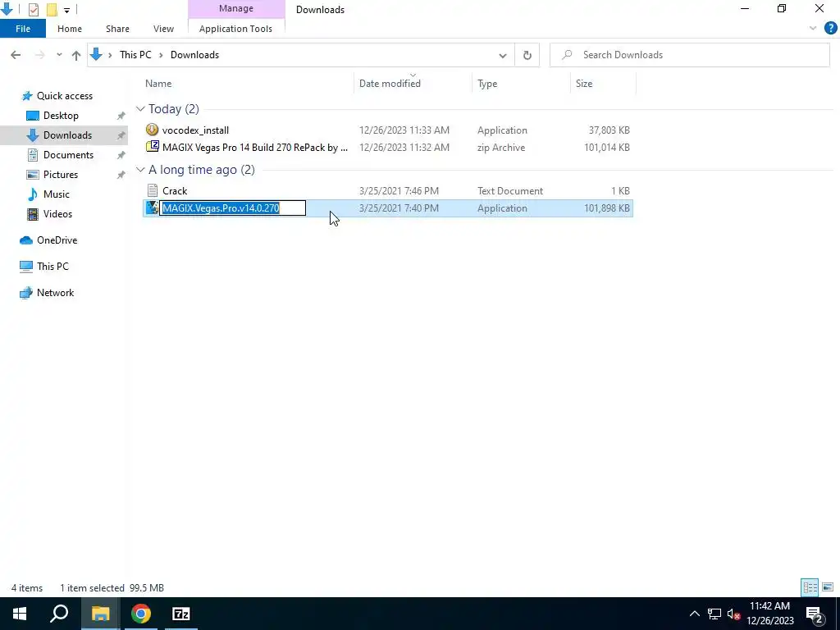
Task: Refresh the Downloads folder view
Action: 527,55
